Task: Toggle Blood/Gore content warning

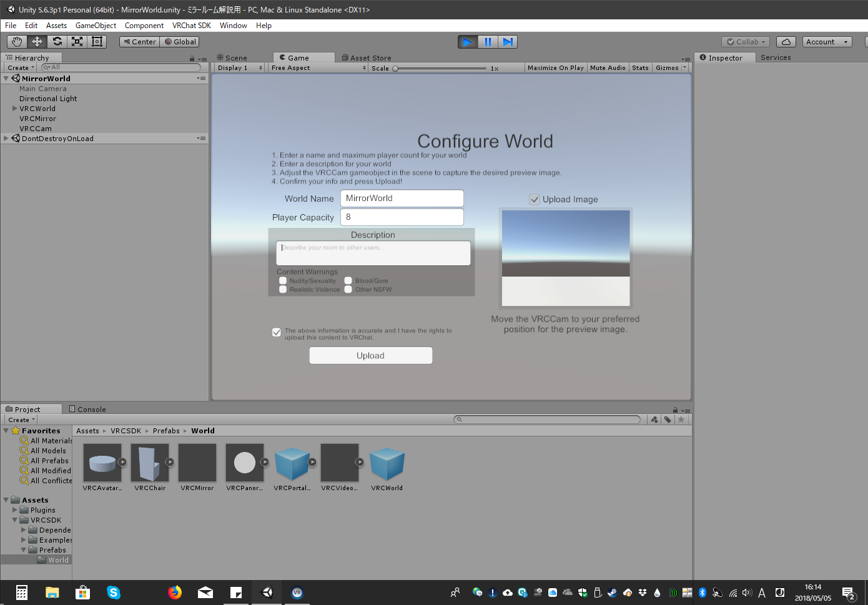Action: tap(348, 281)
